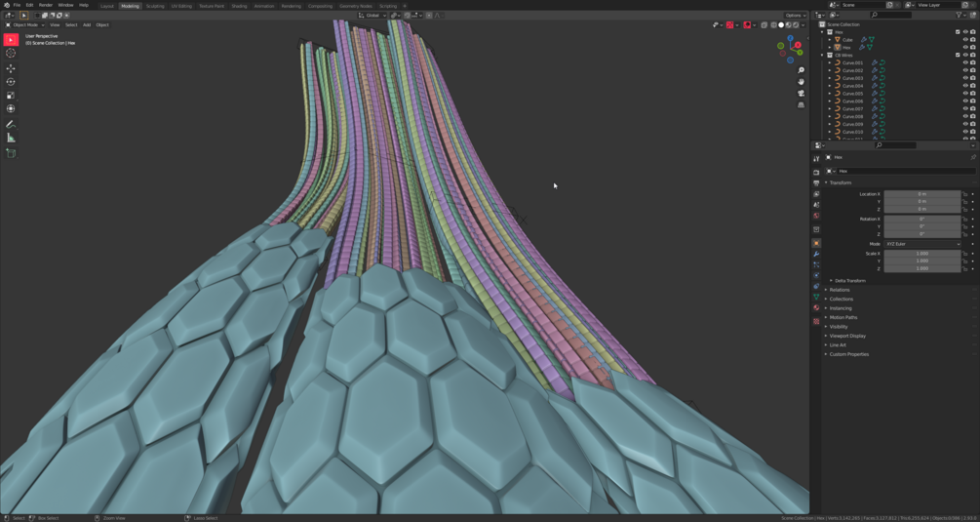The height and width of the screenshot is (522, 980).
Task: Click the Location X value field
Action: pos(922,194)
